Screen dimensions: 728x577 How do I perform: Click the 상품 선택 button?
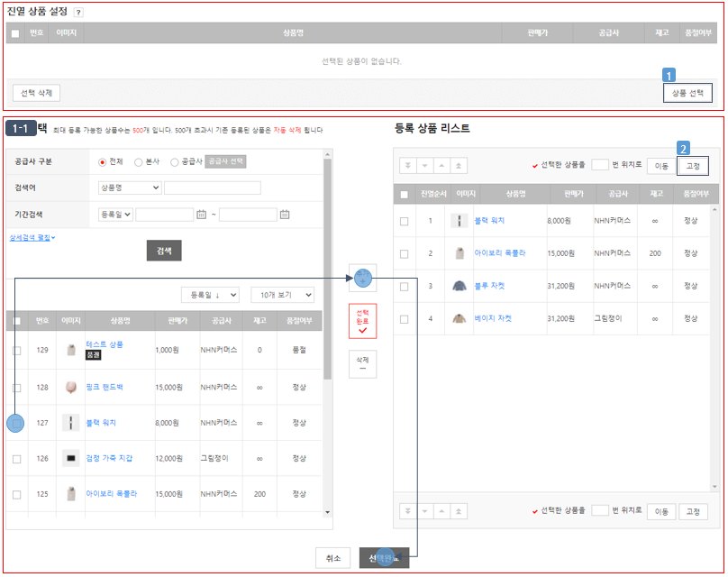click(687, 93)
